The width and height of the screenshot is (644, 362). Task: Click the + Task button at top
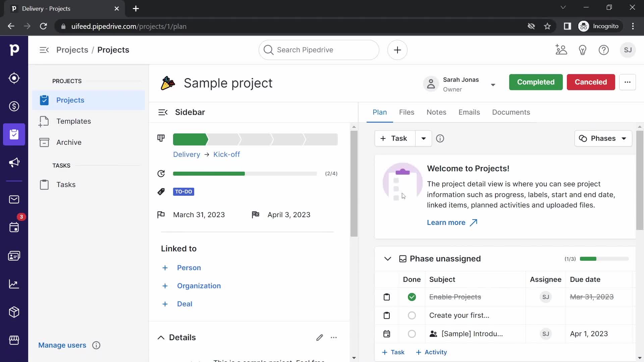coord(395,138)
